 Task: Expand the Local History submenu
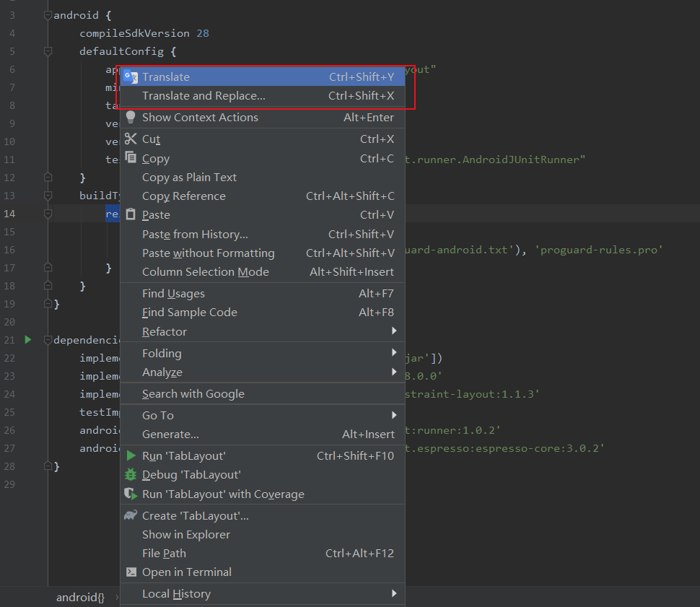[263, 593]
